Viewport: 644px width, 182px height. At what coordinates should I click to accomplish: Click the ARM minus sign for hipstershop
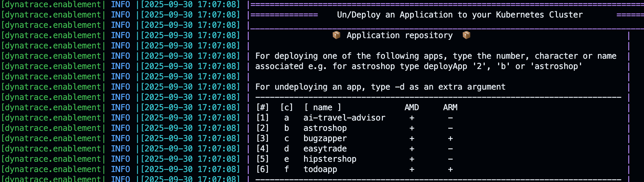(450, 159)
